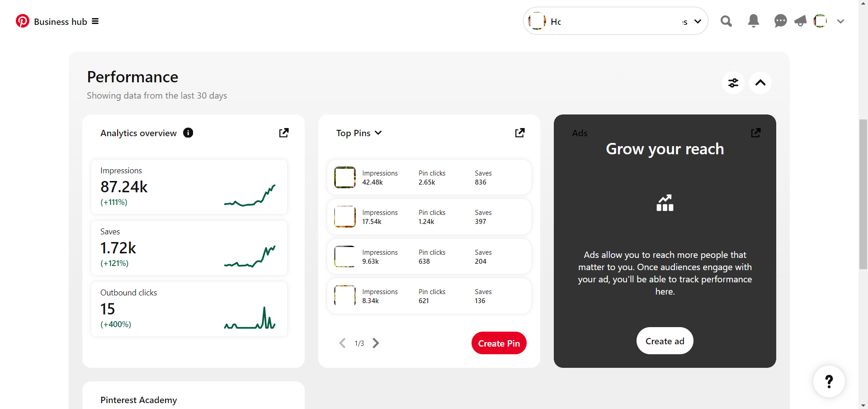Image resolution: width=868 pixels, height=409 pixels.
Task: Click the growth chart icon in Ads card
Action: coord(665,203)
